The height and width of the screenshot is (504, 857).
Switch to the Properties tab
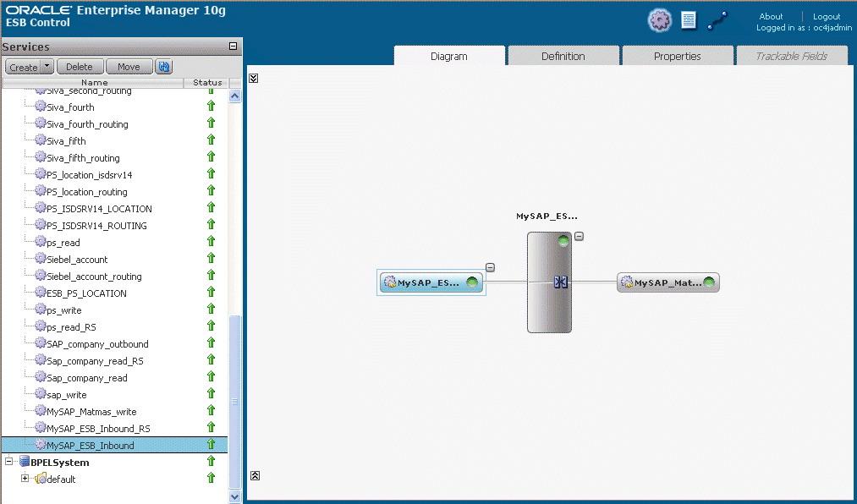coord(678,57)
